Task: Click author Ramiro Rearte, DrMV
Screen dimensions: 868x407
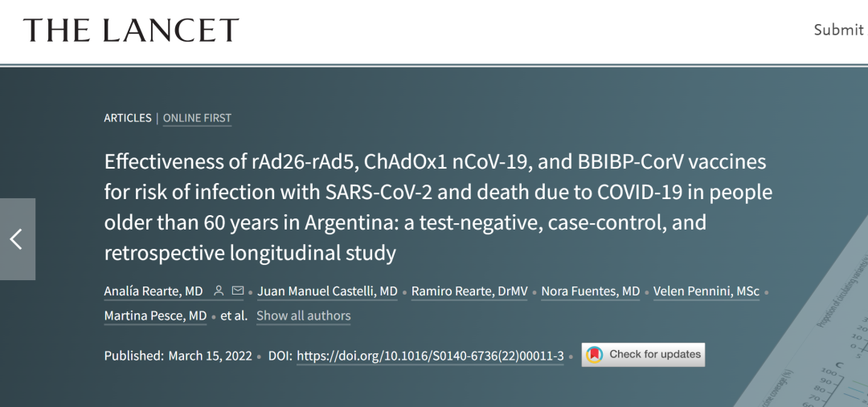Action: (469, 291)
